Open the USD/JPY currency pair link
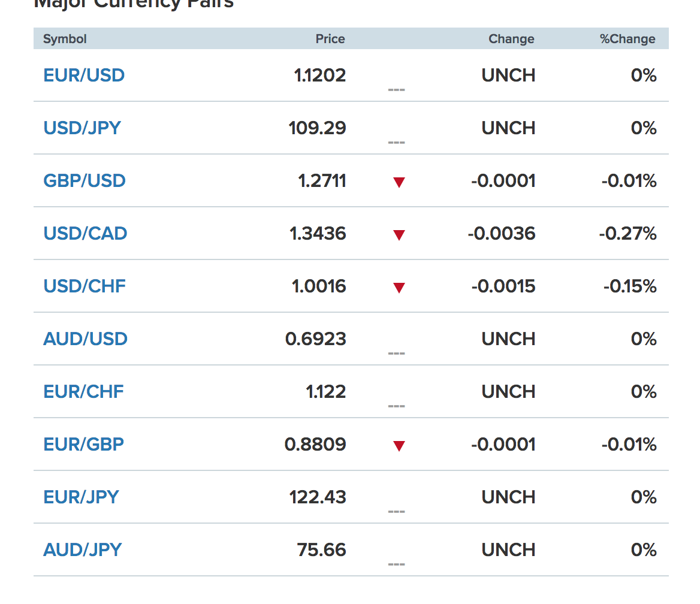 coord(82,128)
